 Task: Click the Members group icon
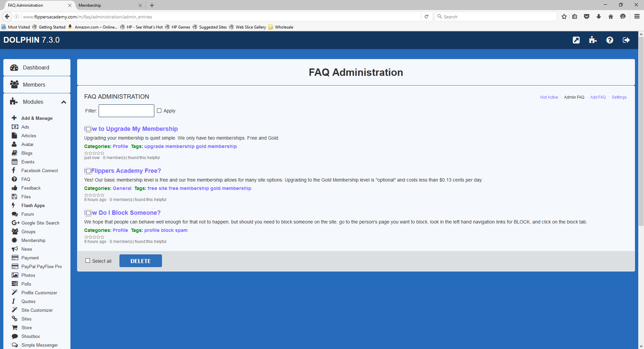[x=14, y=85]
